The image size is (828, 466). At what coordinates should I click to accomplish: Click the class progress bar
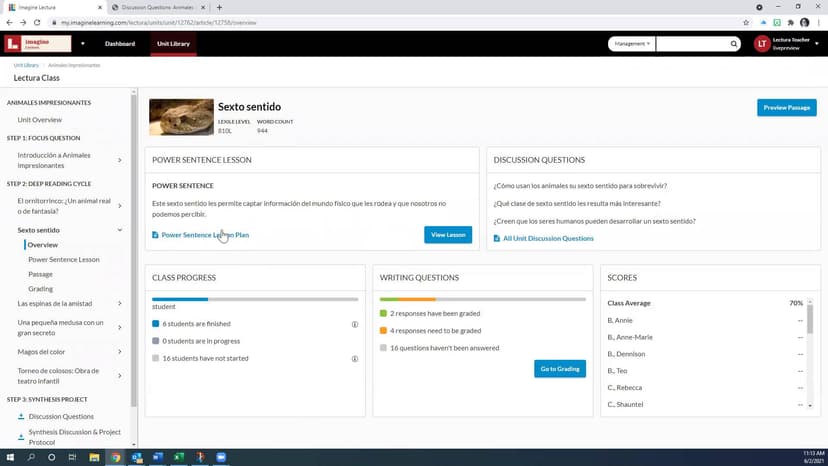coord(254,299)
